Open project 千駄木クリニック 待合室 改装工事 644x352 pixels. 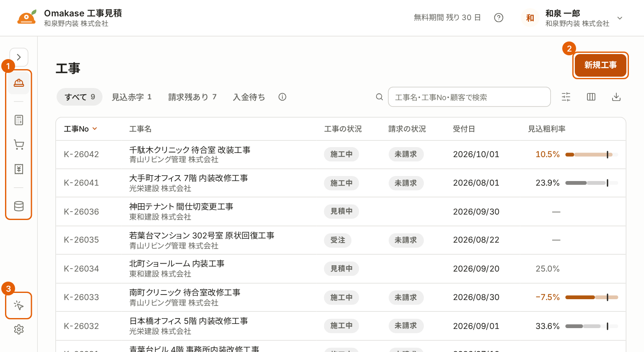coord(190,150)
